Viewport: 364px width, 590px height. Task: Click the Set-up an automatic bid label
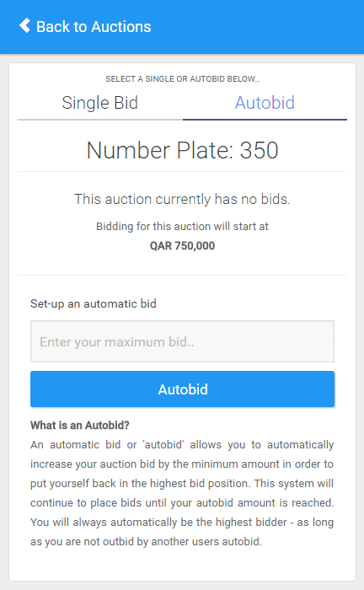[x=94, y=303]
